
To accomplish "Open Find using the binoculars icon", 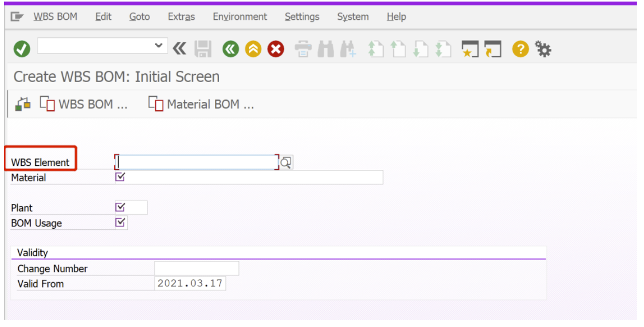I will [x=325, y=48].
